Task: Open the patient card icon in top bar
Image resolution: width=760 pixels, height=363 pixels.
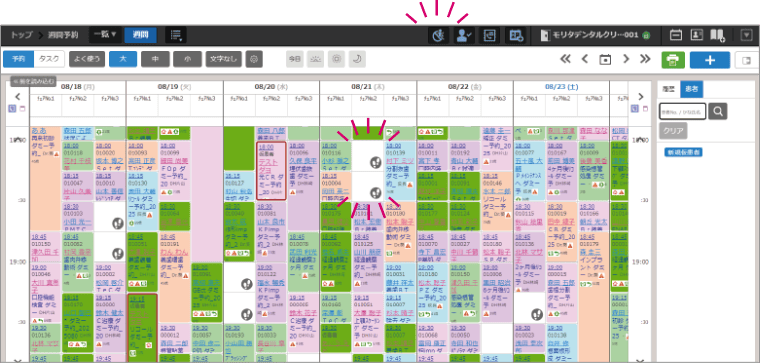Action: (x=697, y=35)
